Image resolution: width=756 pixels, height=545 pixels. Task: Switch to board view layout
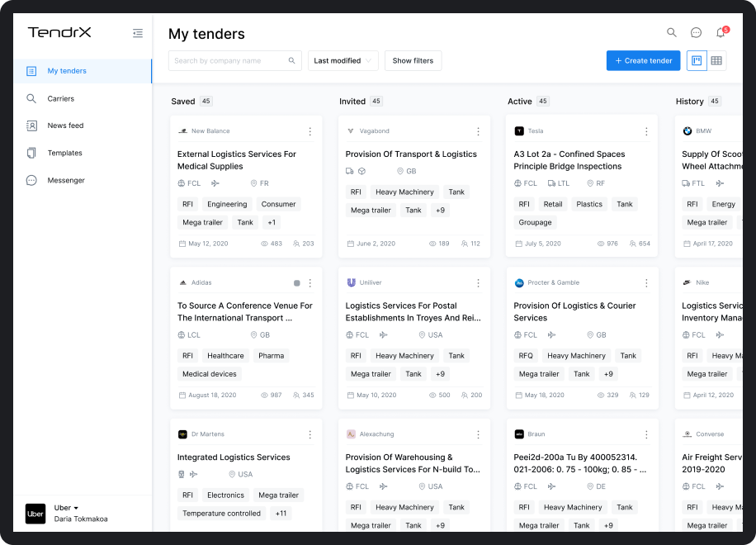pyautogui.click(x=697, y=60)
